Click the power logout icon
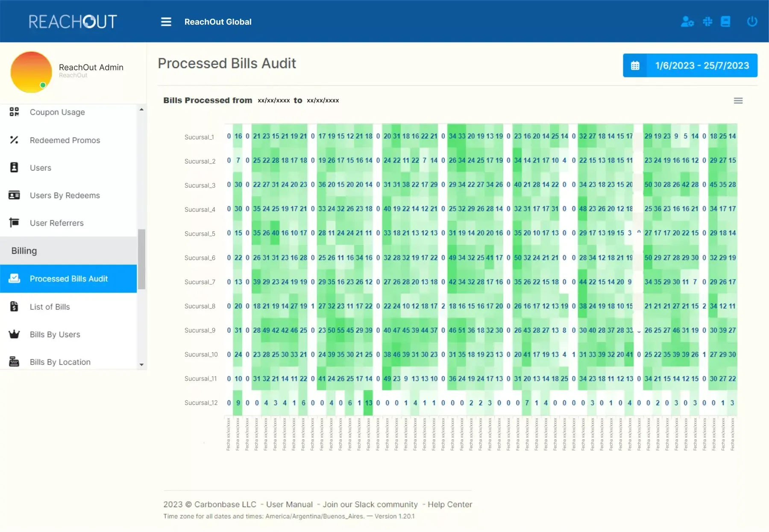Screen dimensions: 769x532 (752, 21)
